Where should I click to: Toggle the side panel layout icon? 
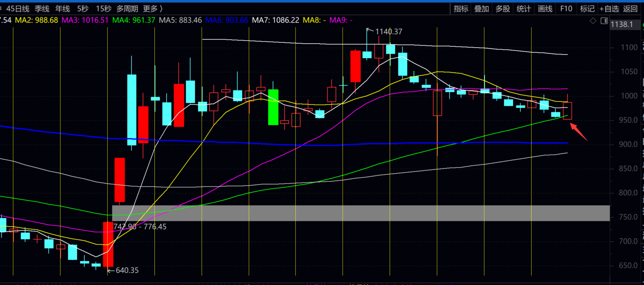pyautogui.click(x=604, y=21)
